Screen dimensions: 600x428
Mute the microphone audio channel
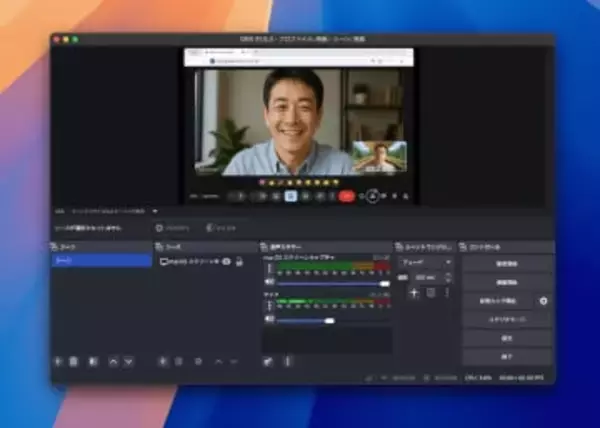click(269, 320)
